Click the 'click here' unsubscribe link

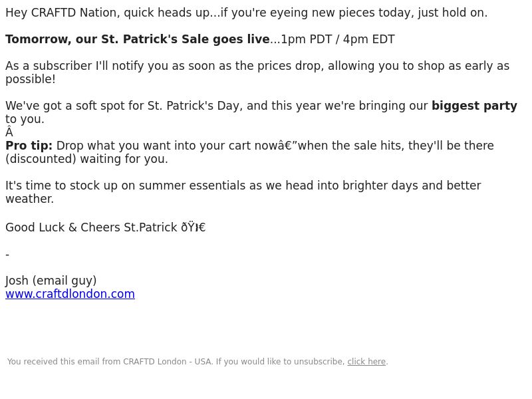click(x=366, y=362)
